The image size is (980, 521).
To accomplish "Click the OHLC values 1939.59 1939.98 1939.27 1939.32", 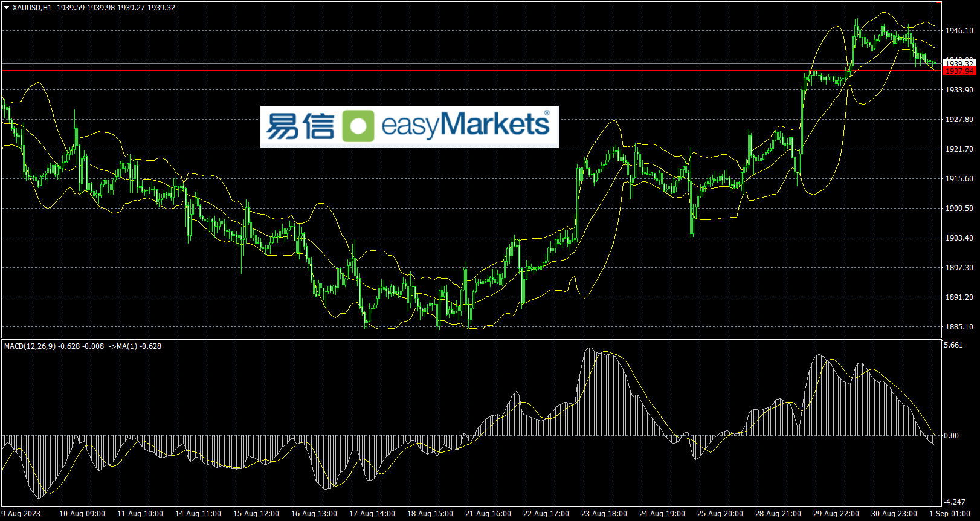I will click(116, 8).
